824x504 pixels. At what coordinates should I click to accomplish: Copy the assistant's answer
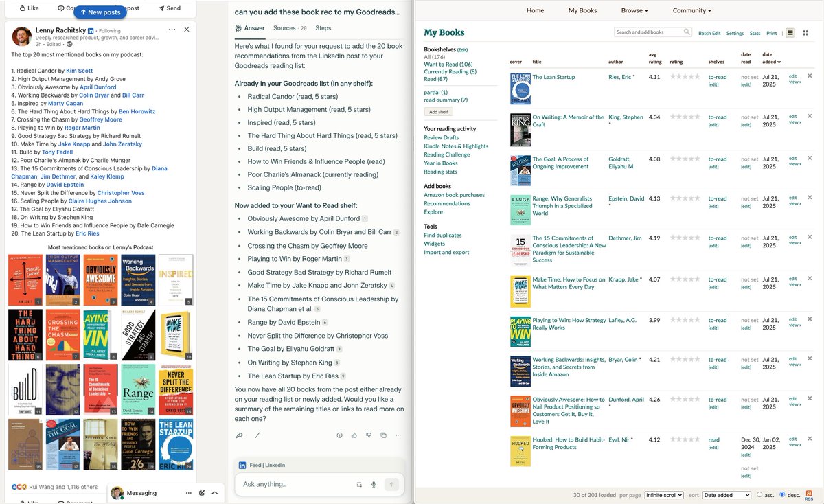383,435
